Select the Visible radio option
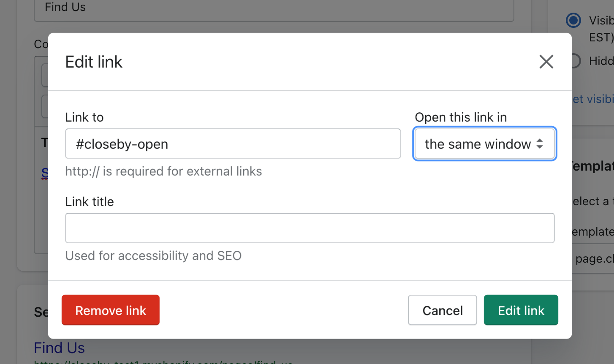614x364 pixels. click(x=573, y=20)
